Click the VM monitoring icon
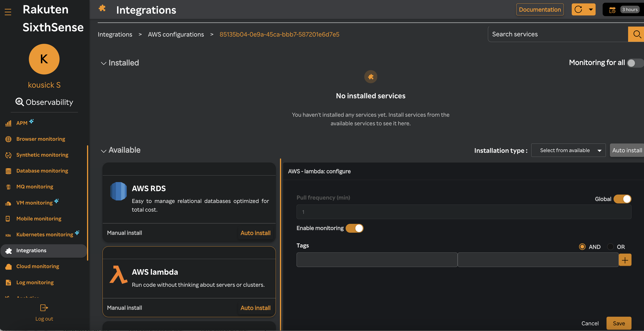The height and width of the screenshot is (331, 644). (8, 203)
